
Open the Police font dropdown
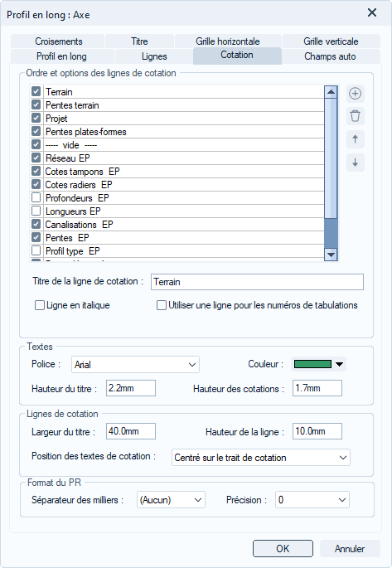pyautogui.click(x=135, y=364)
